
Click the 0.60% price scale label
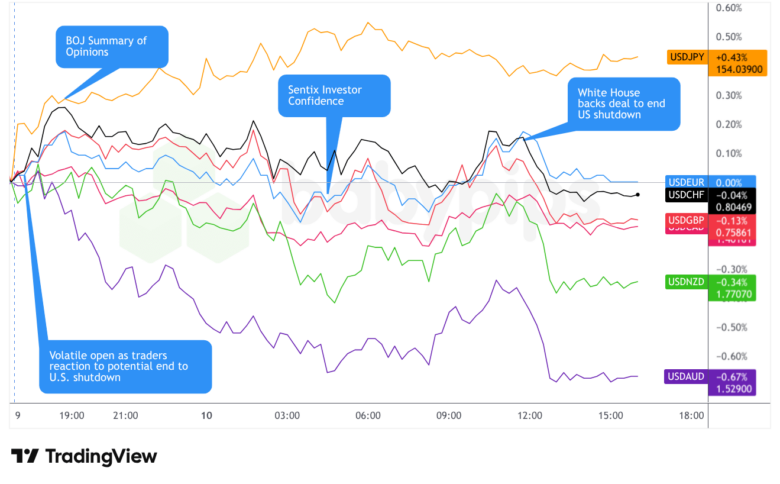[728, 8]
